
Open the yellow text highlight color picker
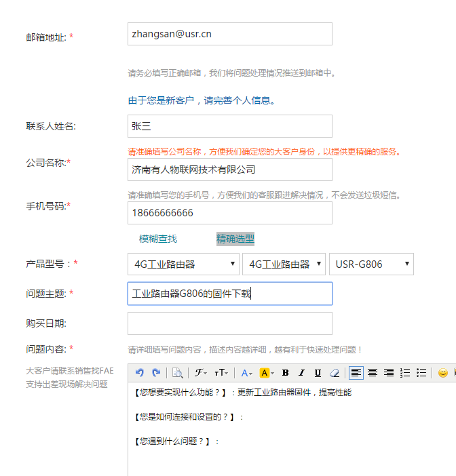click(x=267, y=373)
